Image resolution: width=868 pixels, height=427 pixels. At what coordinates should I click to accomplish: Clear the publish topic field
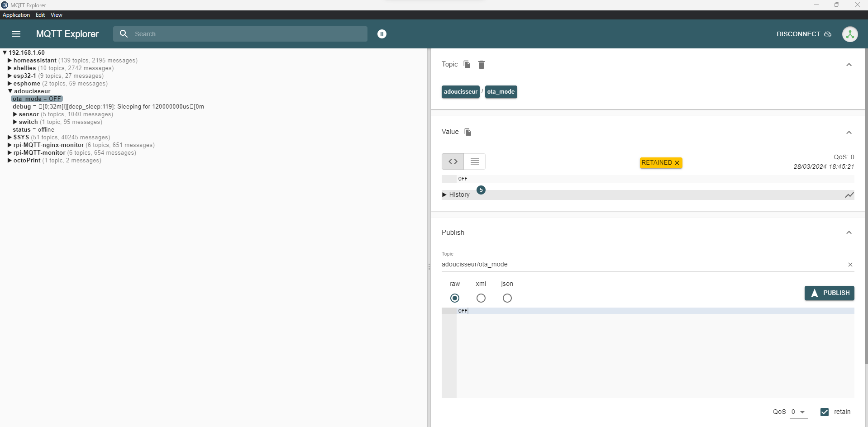pos(850,265)
